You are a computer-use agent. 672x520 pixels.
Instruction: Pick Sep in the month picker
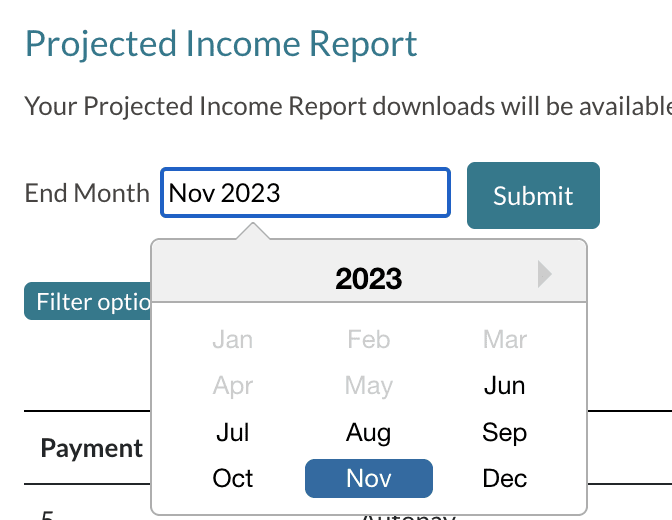[x=504, y=433]
